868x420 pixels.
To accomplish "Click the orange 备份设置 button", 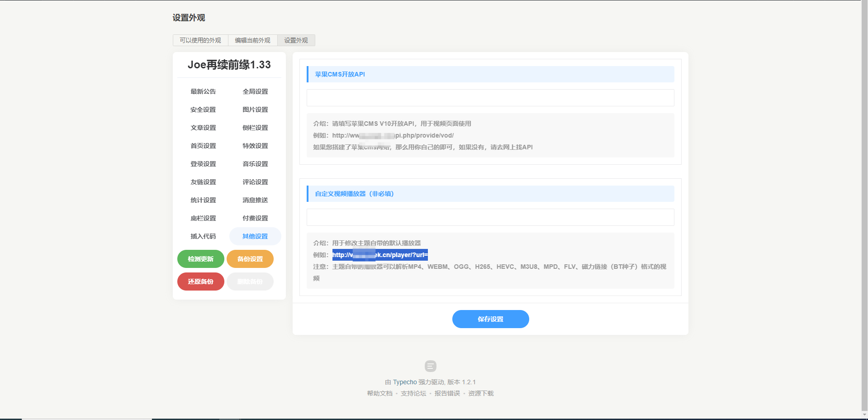I will tap(250, 259).
